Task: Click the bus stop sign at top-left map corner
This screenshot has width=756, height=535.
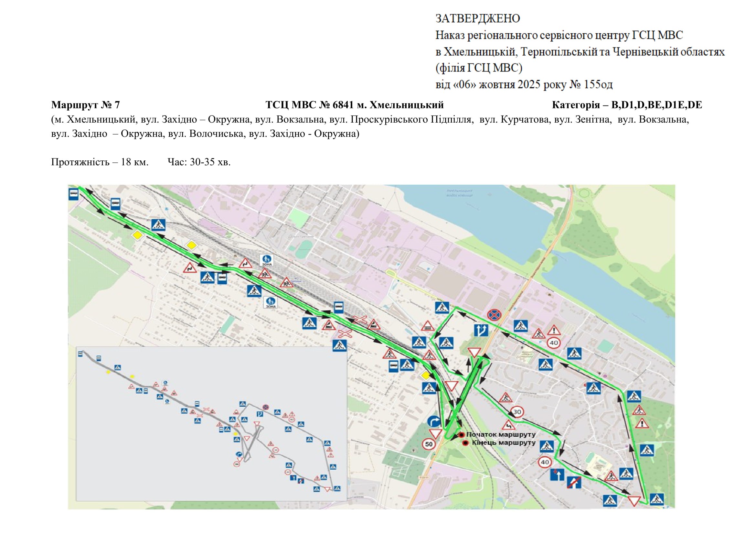Action: tap(73, 194)
